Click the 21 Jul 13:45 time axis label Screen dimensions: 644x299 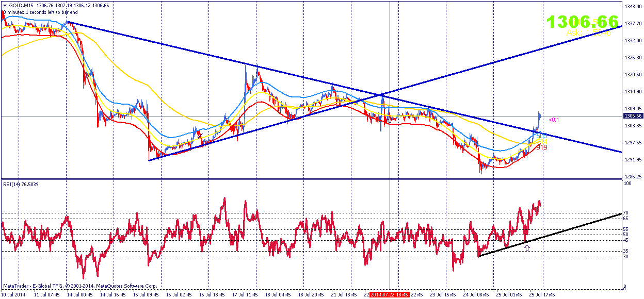[345, 295]
